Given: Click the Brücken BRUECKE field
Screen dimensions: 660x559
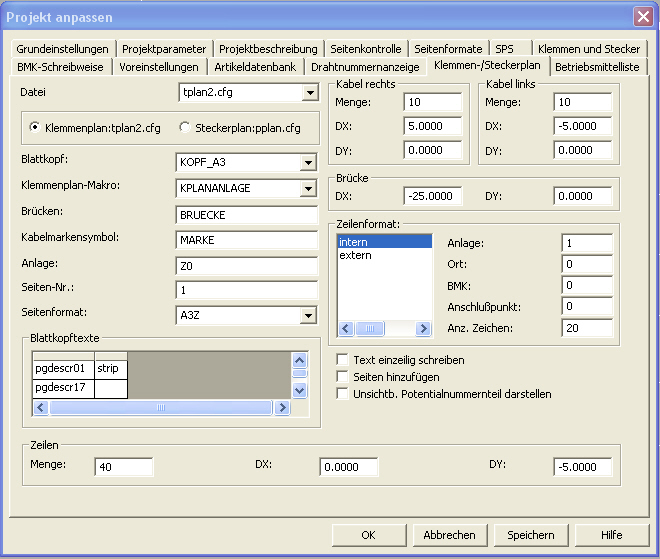Looking at the screenshot, I should click(x=247, y=215).
